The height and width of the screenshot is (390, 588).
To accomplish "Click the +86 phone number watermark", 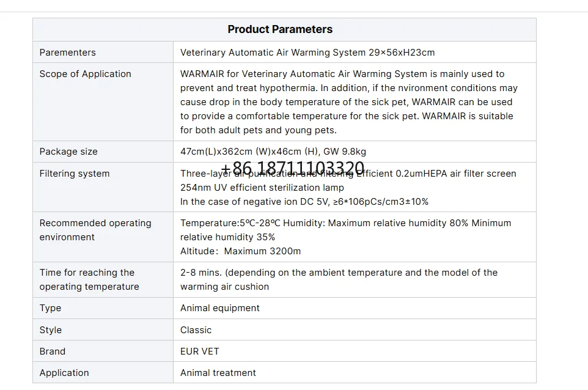I will (292, 168).
